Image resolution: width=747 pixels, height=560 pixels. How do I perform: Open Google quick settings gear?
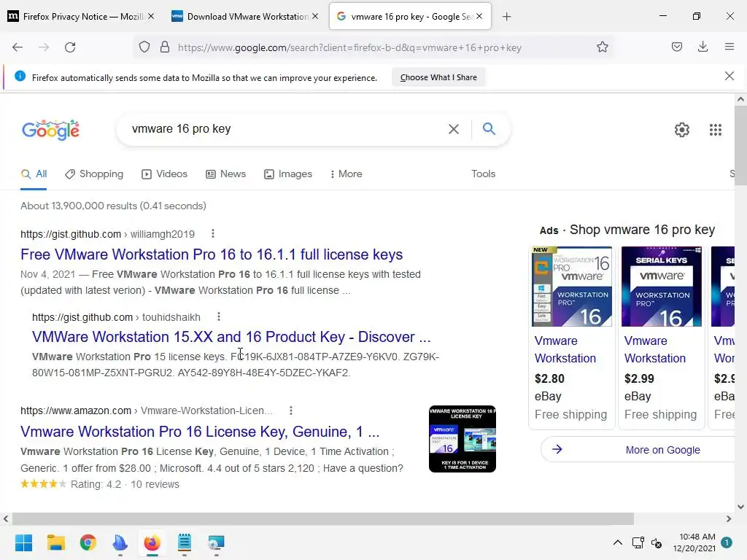(x=682, y=130)
